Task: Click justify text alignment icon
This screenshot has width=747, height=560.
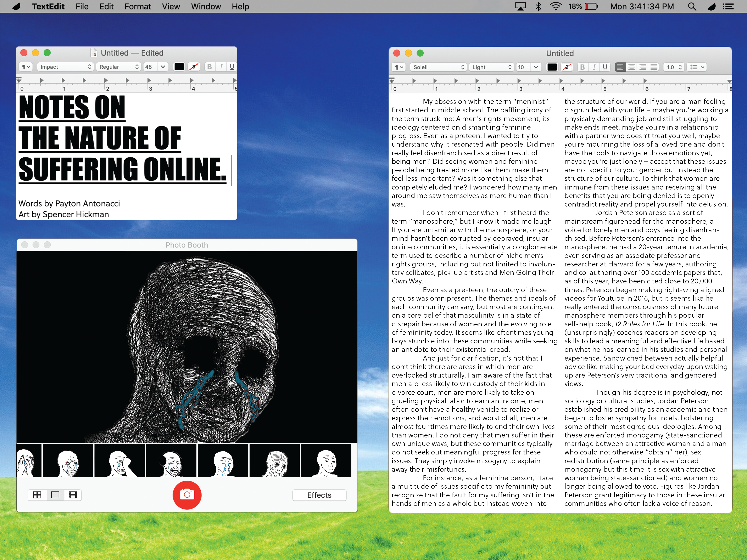Action: click(654, 67)
